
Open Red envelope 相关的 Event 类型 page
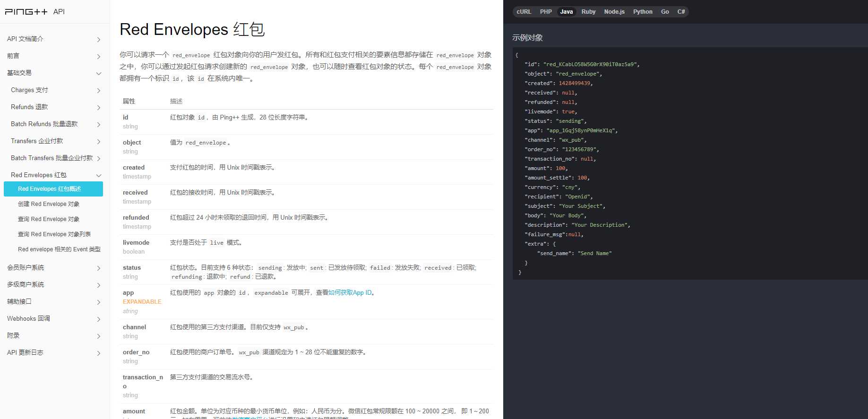(x=59, y=249)
